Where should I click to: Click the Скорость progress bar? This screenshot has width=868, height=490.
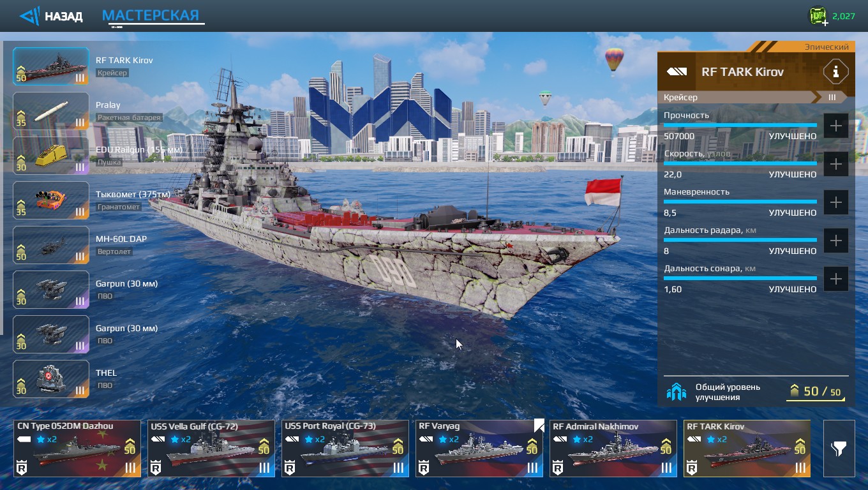coord(740,163)
